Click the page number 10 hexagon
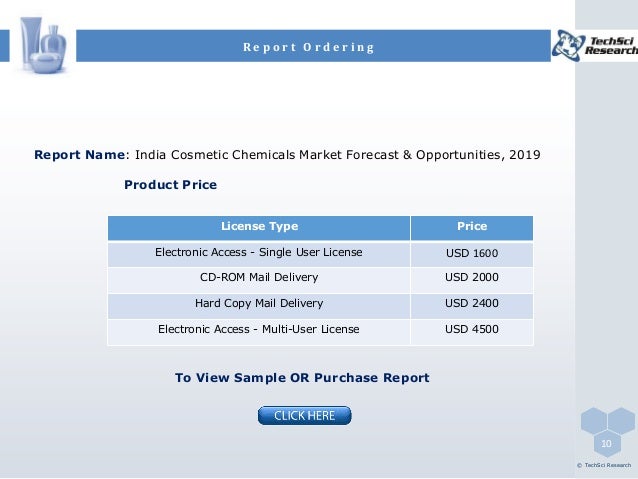 tap(606, 444)
